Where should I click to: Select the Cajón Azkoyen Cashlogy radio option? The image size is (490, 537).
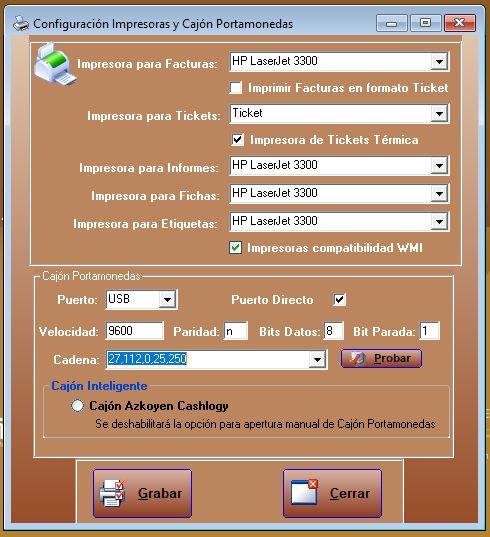tap(77, 405)
